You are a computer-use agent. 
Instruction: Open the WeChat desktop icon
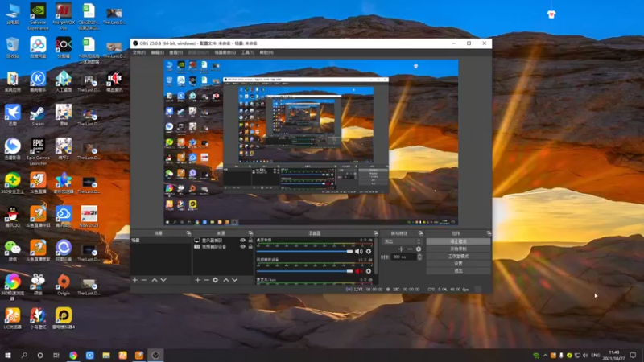(12, 251)
